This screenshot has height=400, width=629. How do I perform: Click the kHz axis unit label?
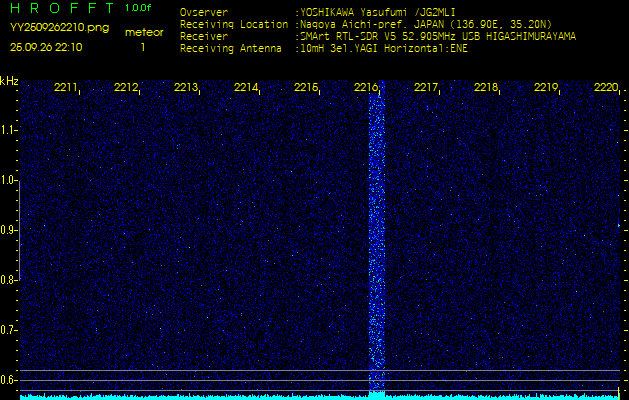(9, 81)
